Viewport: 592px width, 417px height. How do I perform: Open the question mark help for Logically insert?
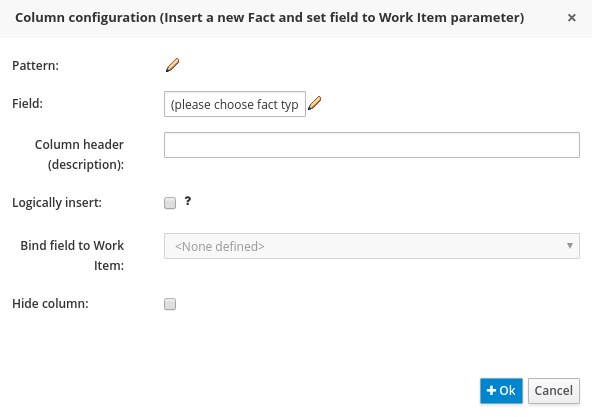(188, 201)
